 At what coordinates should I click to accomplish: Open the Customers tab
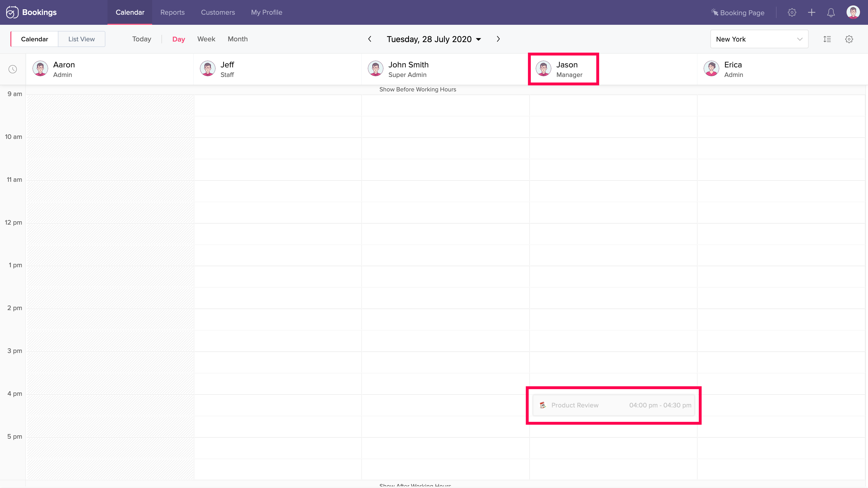(218, 12)
